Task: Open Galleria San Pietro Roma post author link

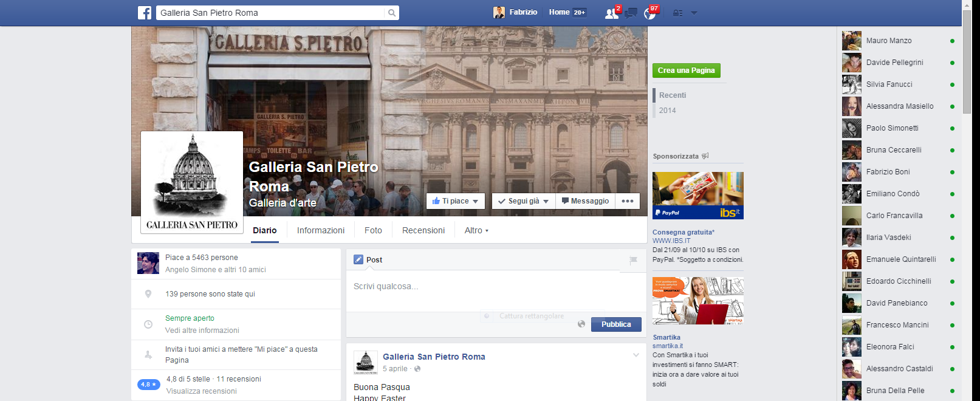Action: [434, 357]
